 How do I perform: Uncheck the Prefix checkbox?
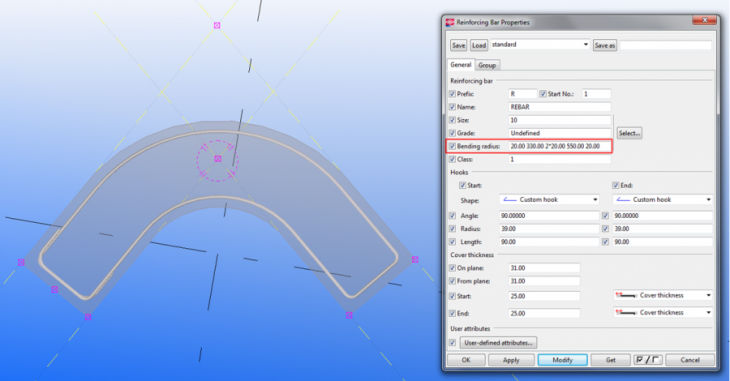point(452,94)
